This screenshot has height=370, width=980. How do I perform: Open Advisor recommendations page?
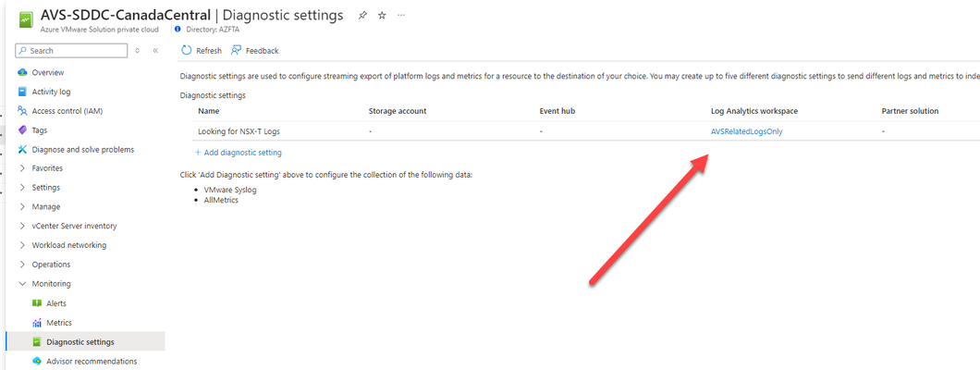click(x=92, y=362)
